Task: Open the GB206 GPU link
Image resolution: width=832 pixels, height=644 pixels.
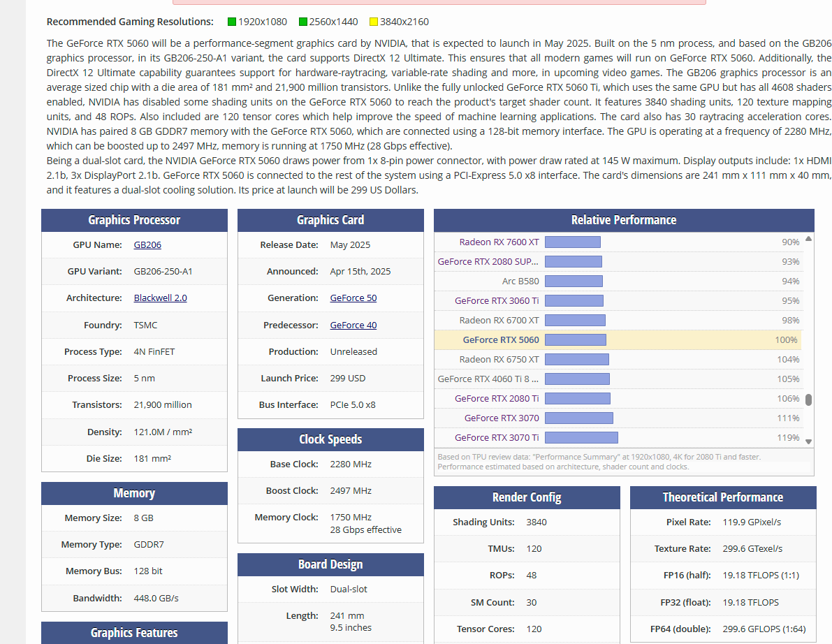Action: [x=147, y=244]
